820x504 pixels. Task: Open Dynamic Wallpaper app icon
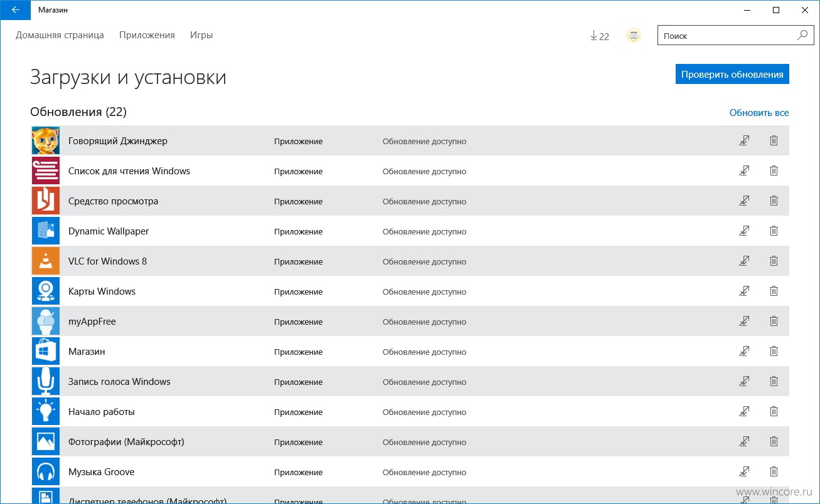coord(46,231)
